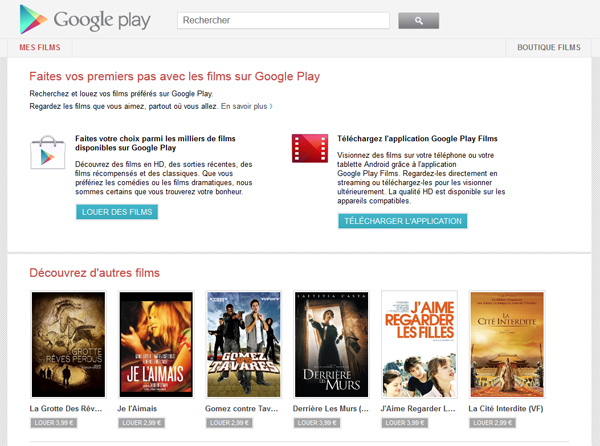
Task: Click the Derrière Les Murs title link
Action: pyautogui.click(x=331, y=409)
